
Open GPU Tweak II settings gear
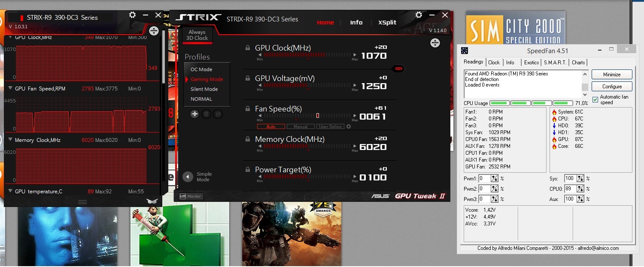pyautogui.click(x=419, y=15)
